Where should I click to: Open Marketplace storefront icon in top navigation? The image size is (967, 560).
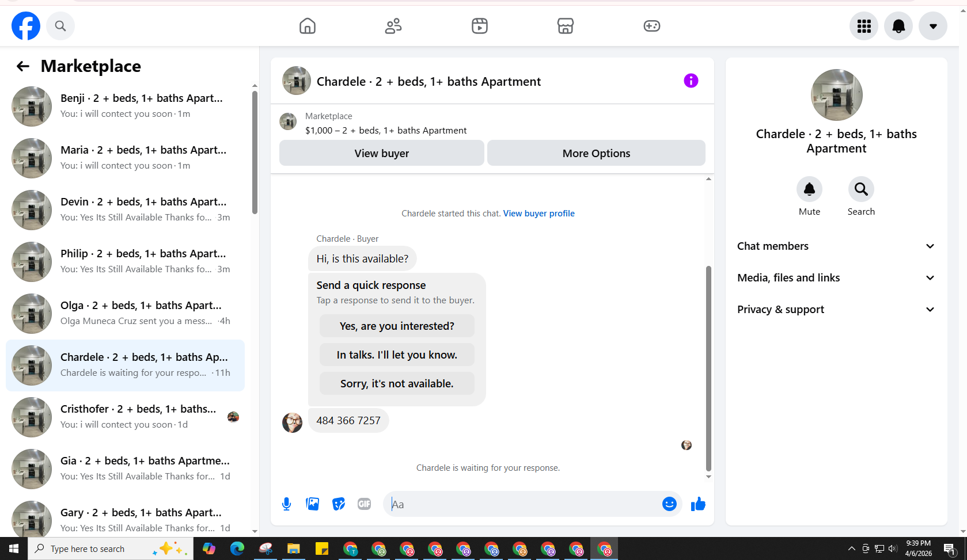[x=566, y=26]
